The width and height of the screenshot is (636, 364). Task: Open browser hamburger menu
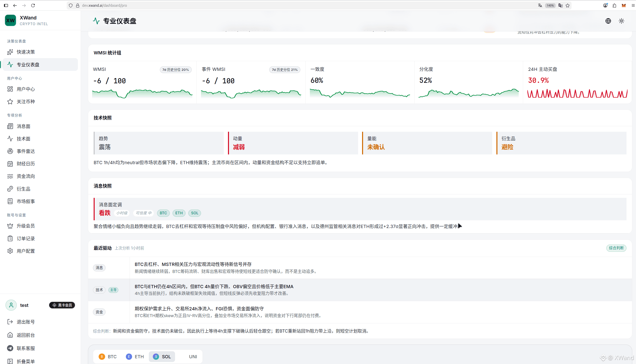click(633, 5)
